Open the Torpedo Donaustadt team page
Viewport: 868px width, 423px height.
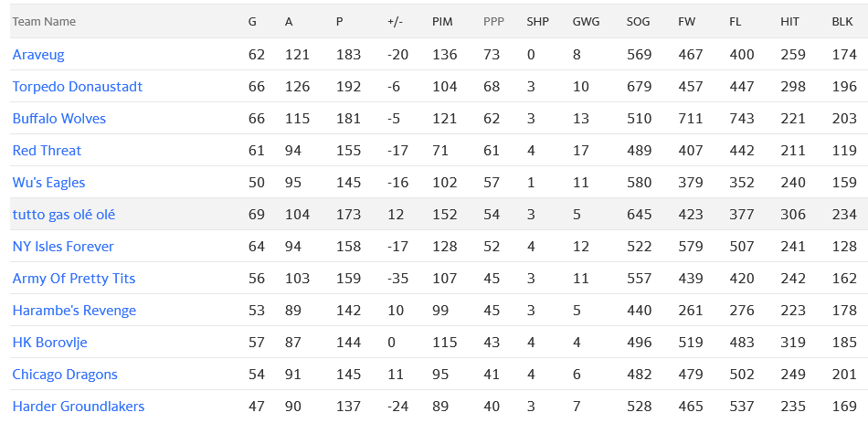point(78,87)
